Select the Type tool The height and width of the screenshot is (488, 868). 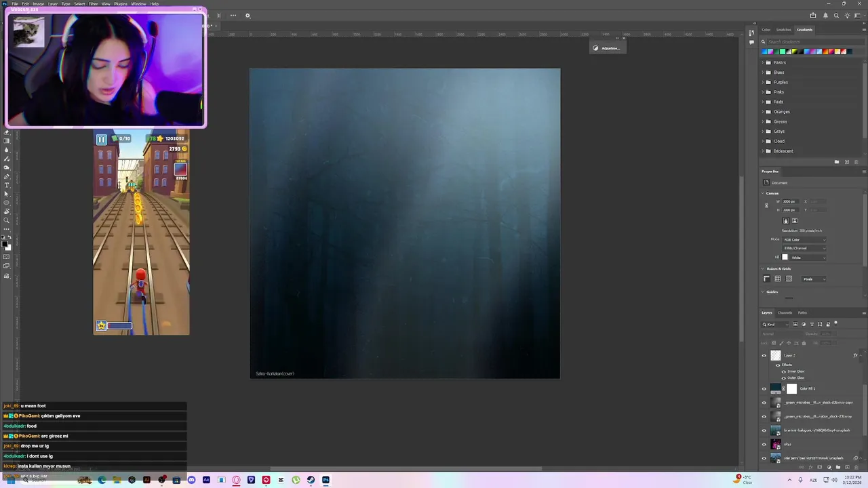tap(6, 185)
